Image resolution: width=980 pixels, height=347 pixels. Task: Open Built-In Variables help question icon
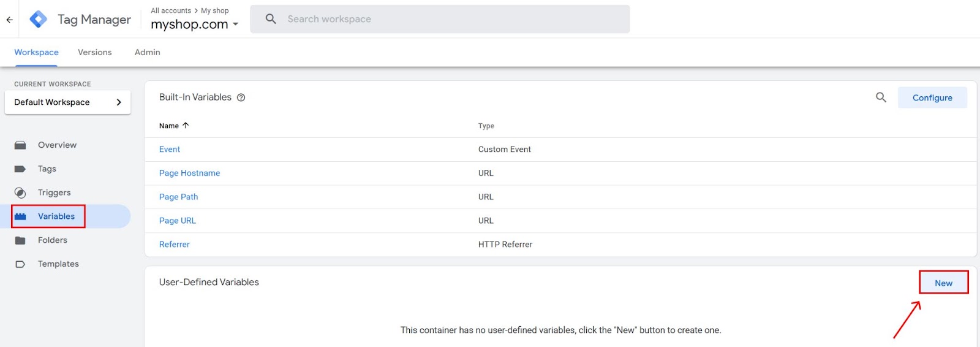[241, 97]
